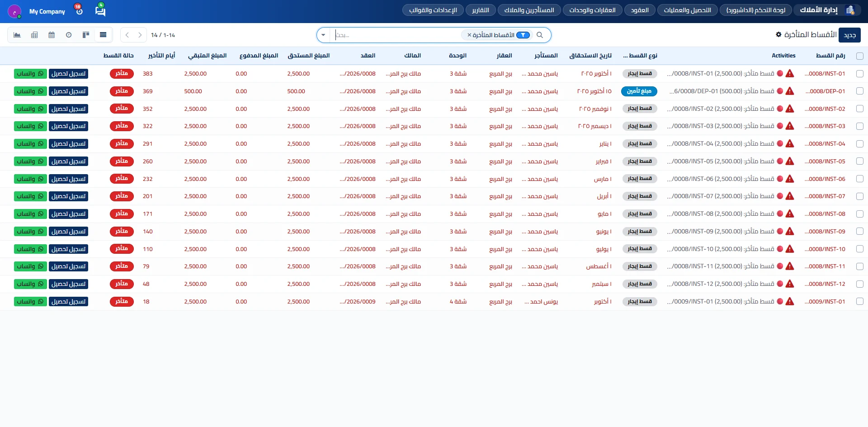Image resolution: width=868 pixels, height=427 pixels.
Task: Check the 0008/INST-09 row checkbox
Action: (859, 231)
